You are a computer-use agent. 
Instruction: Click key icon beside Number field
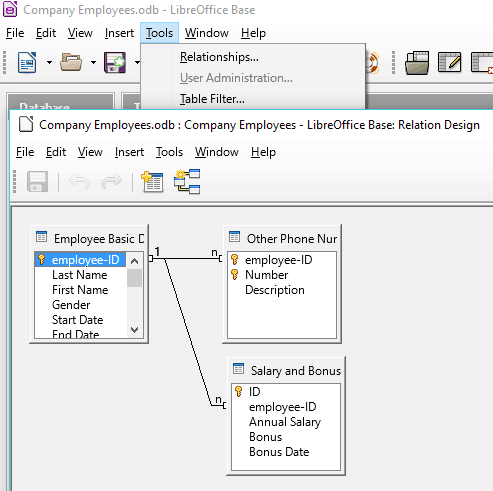(x=235, y=274)
